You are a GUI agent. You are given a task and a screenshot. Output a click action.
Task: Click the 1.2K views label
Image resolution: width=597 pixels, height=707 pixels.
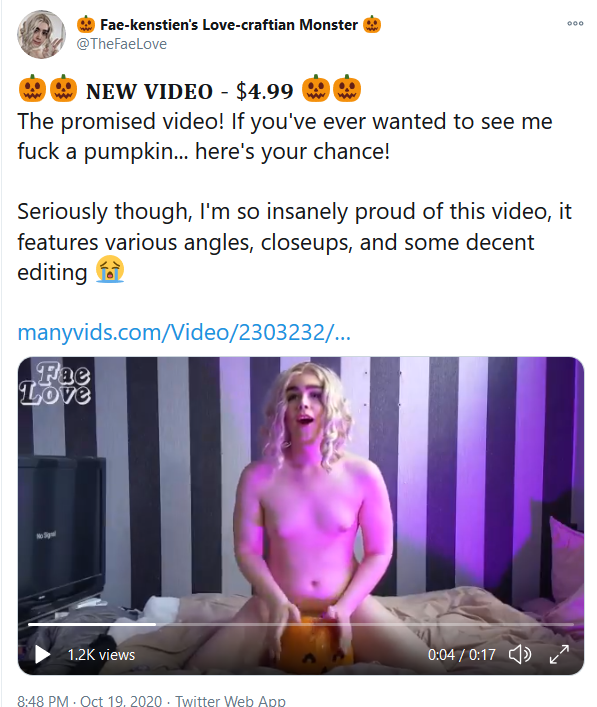click(101, 655)
